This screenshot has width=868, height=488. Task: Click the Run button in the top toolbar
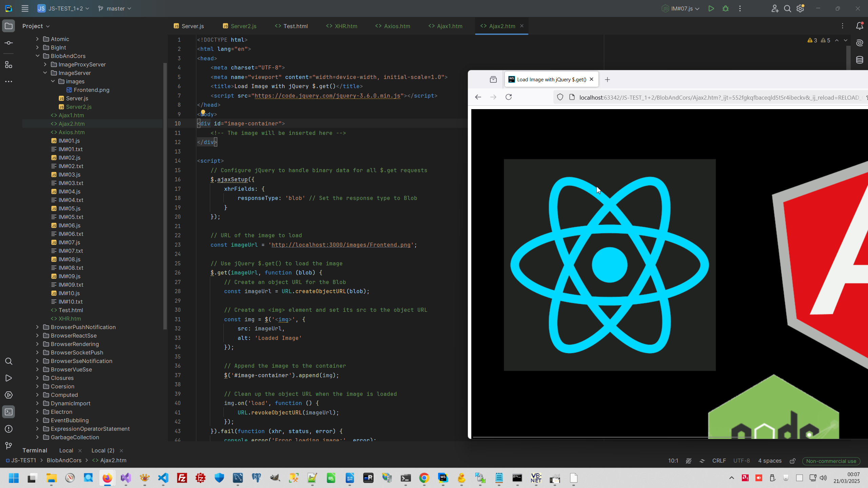click(711, 8)
